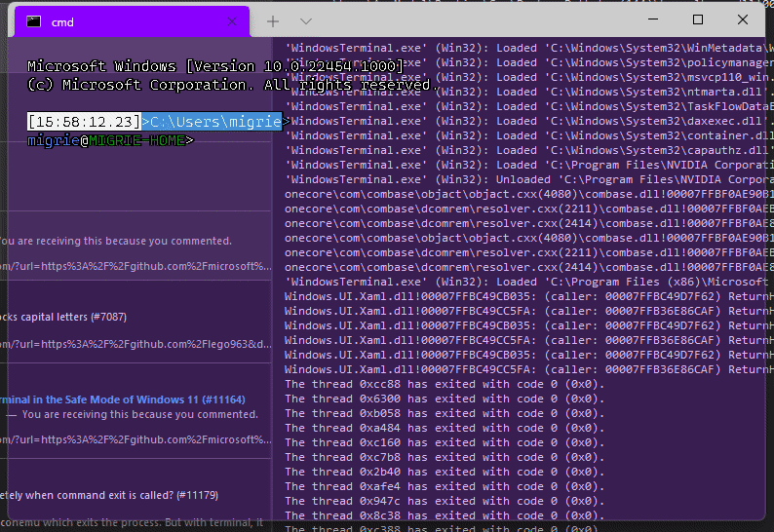Open the command exit is called (#11179) message
This screenshot has height=532, width=774.
point(109,495)
